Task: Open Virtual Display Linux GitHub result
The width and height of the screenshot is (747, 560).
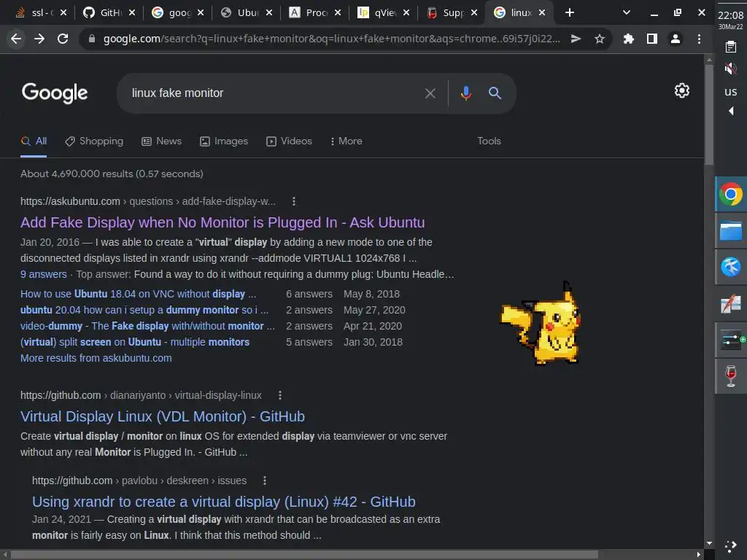Action: click(163, 416)
